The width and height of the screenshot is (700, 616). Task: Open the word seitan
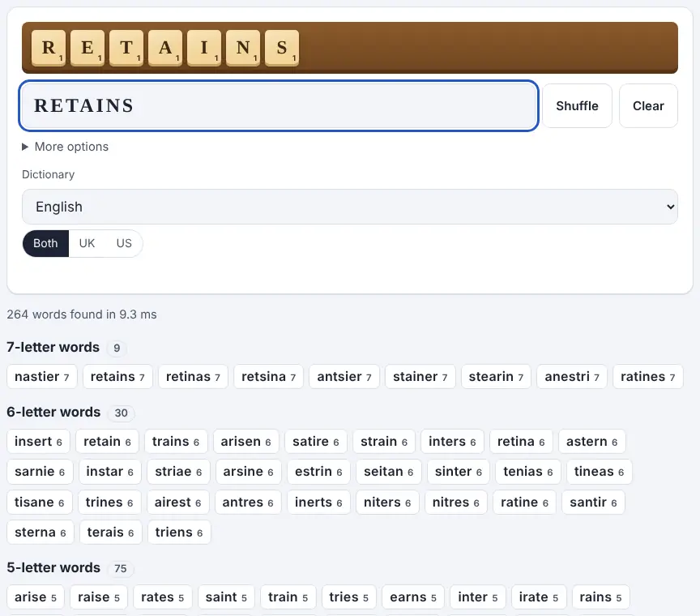click(x=389, y=472)
